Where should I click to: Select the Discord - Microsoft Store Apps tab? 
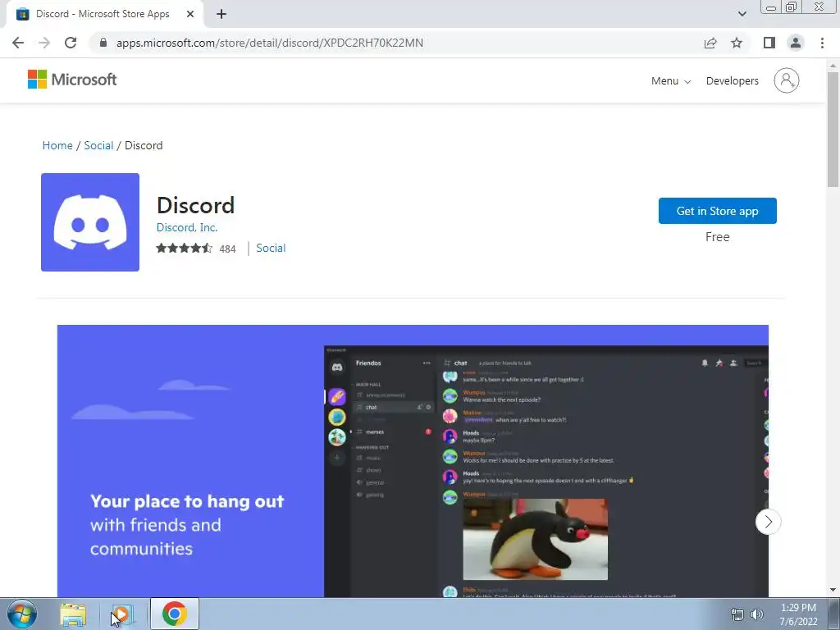coord(102,14)
